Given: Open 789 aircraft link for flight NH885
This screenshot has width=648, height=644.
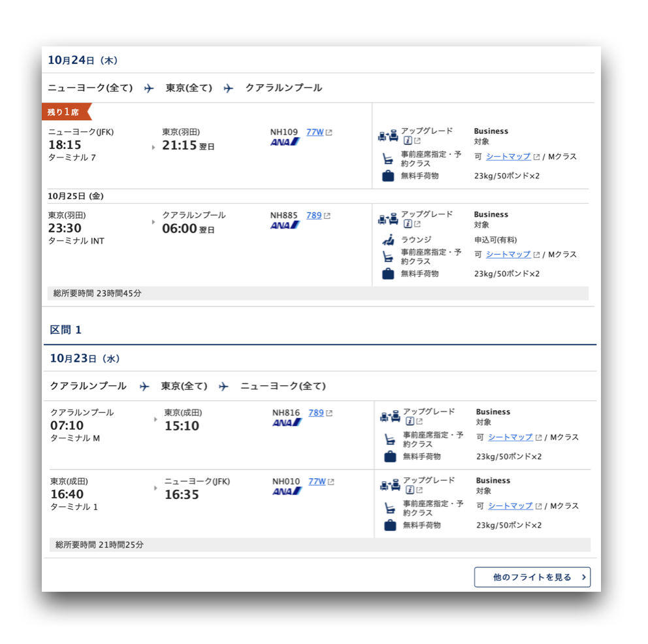Looking at the screenshot, I should click(x=314, y=216).
